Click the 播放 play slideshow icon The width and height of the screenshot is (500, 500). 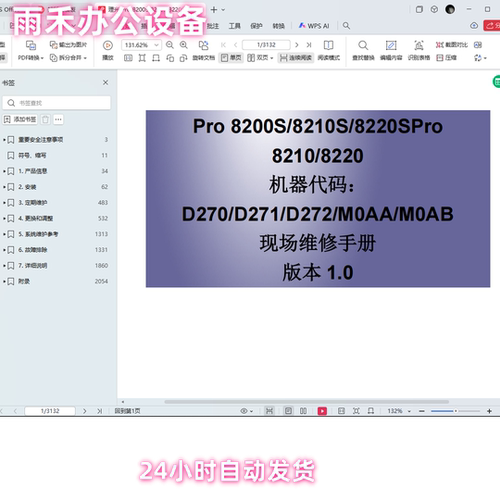click(108, 45)
